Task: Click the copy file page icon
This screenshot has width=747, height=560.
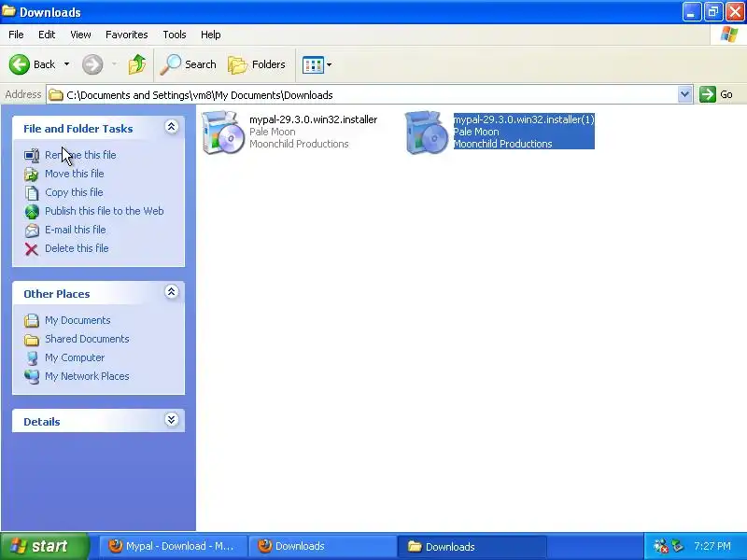Action: click(x=32, y=192)
